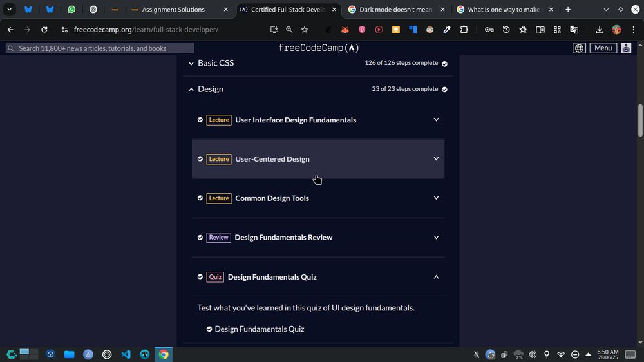Click the language globe icon on freeCodeCamp
The height and width of the screenshot is (362, 644).
point(579,48)
